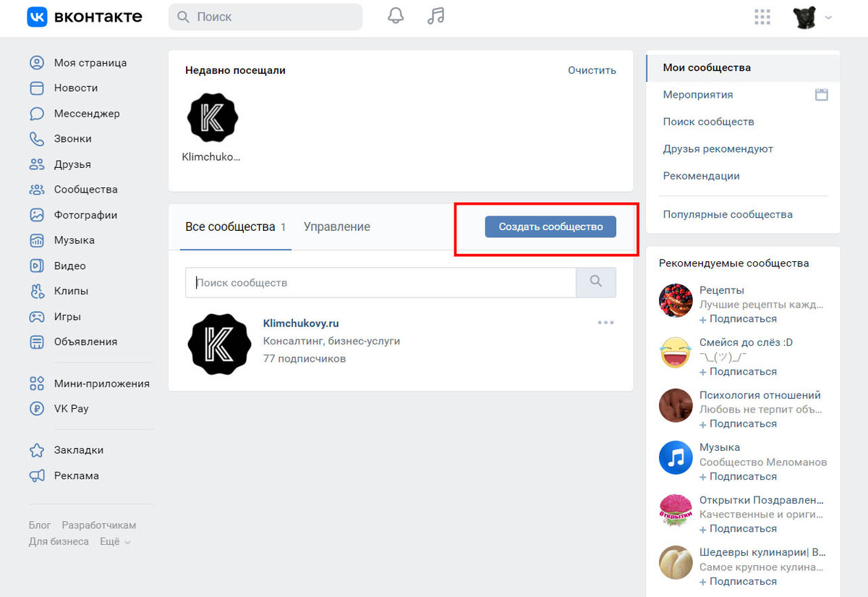
Task: Subscribe to the Рецепты community
Action: click(738, 318)
